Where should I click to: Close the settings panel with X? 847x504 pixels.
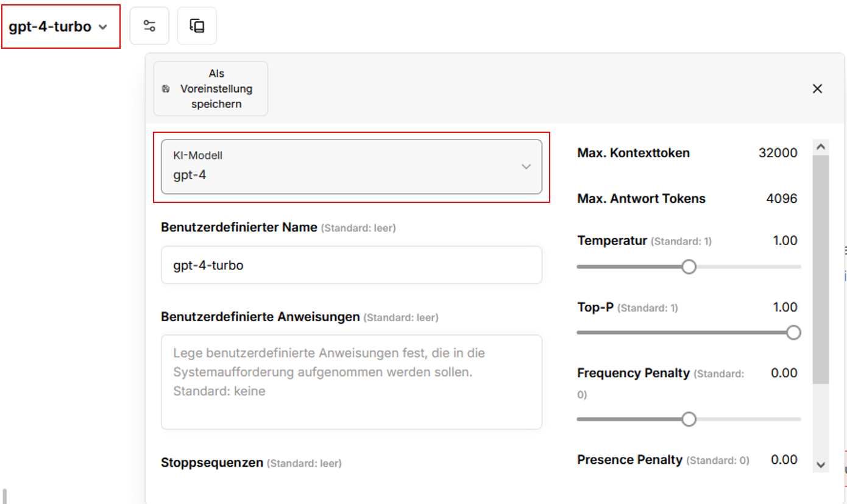[x=817, y=89]
